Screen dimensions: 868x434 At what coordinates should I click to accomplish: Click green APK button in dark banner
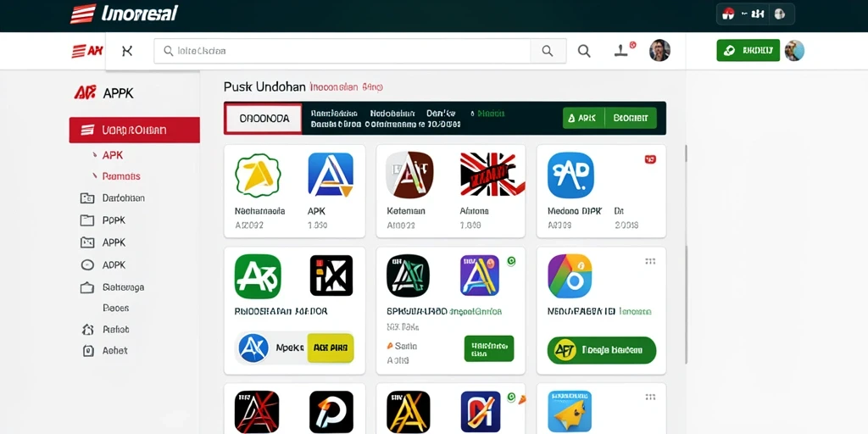583,118
